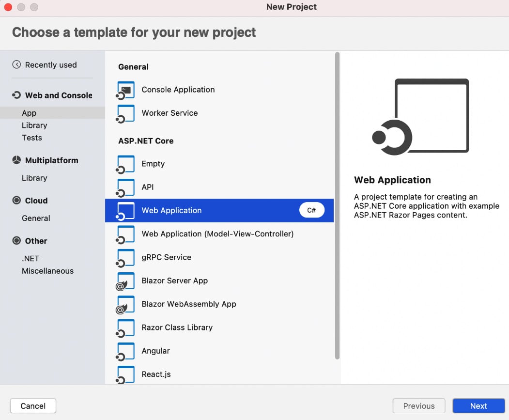Choose the Angular template
Viewport: 509px width, 420px height.
click(x=219, y=351)
